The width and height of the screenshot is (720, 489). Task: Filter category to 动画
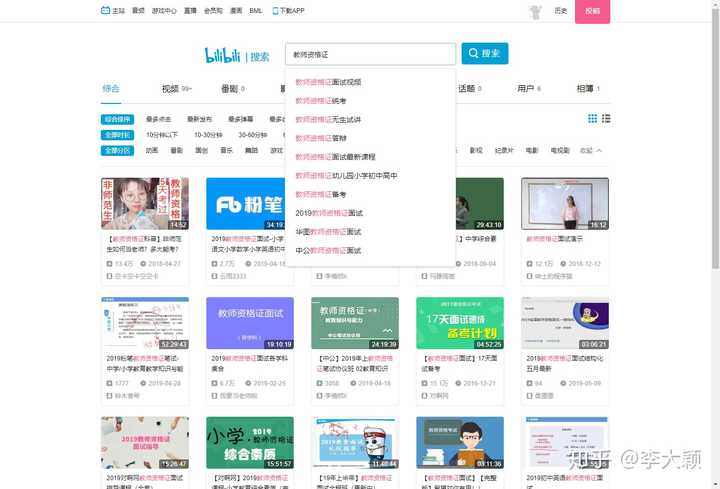point(152,151)
